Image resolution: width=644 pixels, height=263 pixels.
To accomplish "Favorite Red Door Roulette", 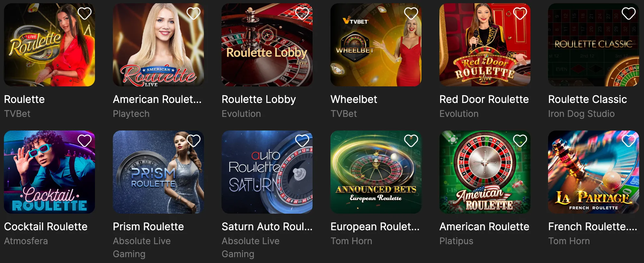I will point(520,13).
